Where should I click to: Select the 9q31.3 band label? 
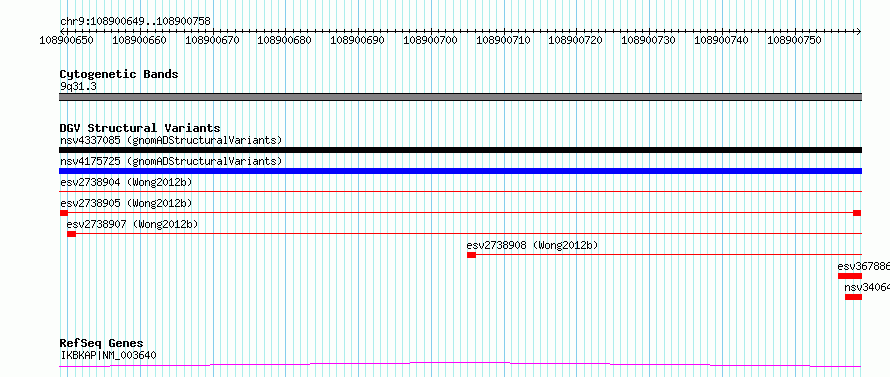(78, 87)
